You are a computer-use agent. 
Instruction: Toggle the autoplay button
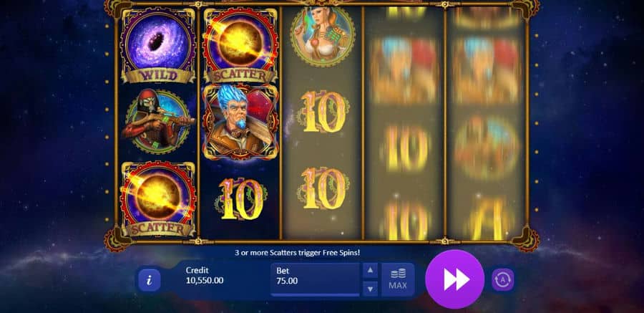point(503,279)
